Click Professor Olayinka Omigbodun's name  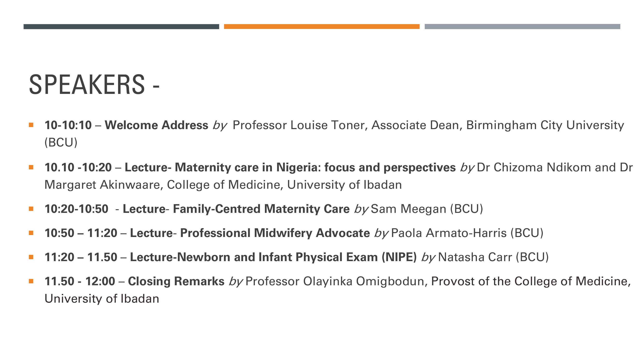[335, 281]
